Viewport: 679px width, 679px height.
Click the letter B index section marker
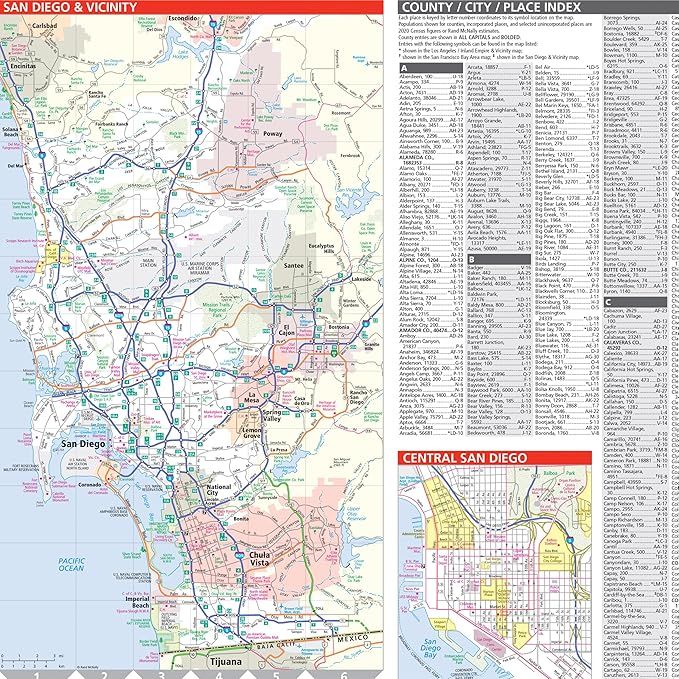click(472, 259)
